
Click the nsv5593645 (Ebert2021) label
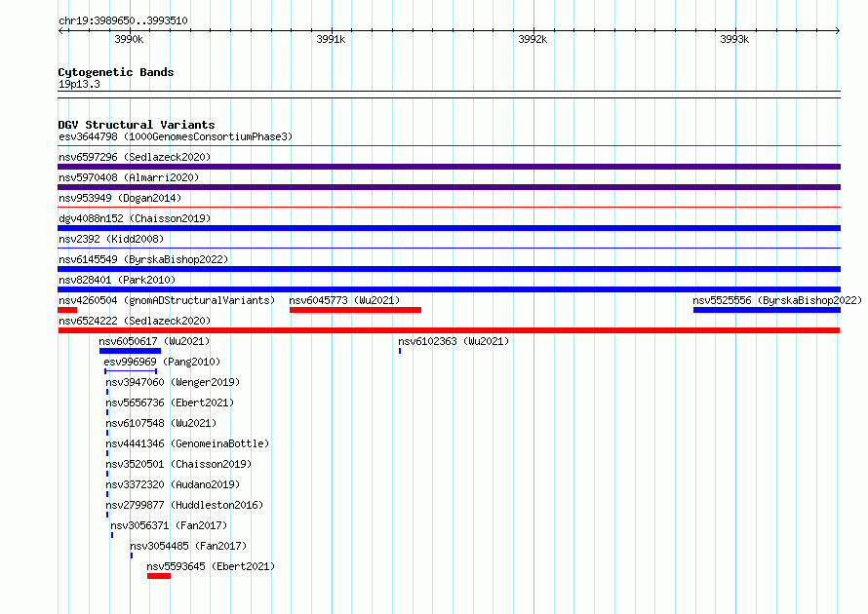[211, 566]
